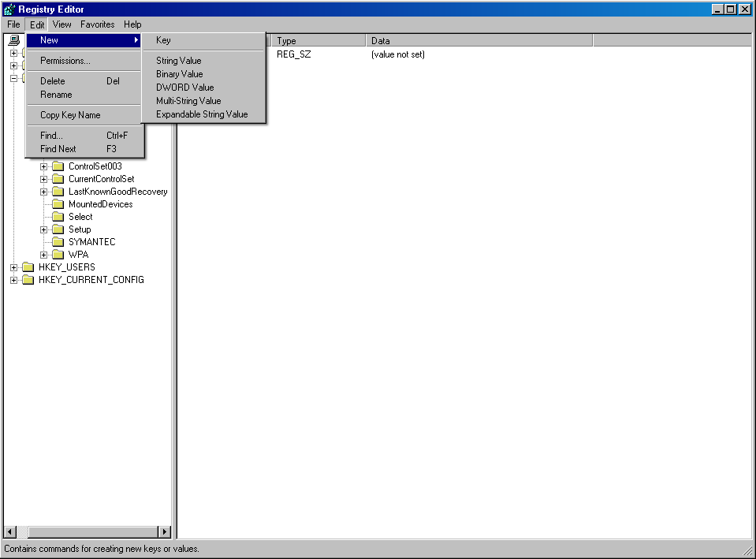
Task: Click the CurrentControlSet folder icon
Action: [58, 179]
